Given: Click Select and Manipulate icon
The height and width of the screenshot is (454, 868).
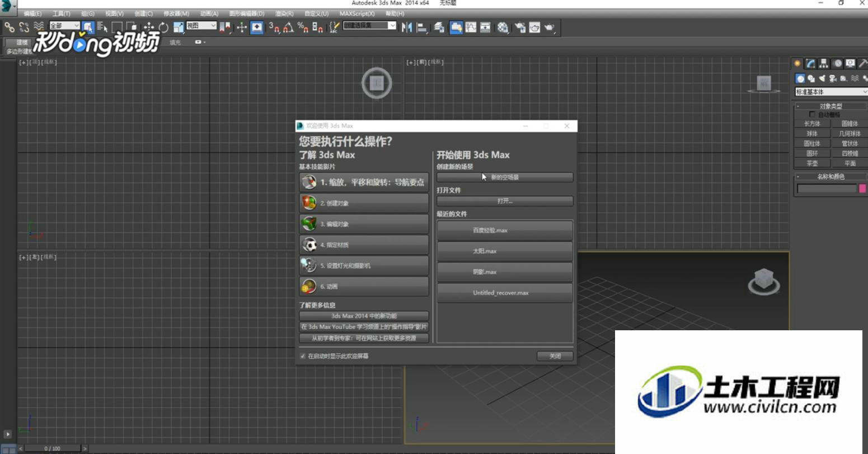Looking at the screenshot, I should coord(241,27).
